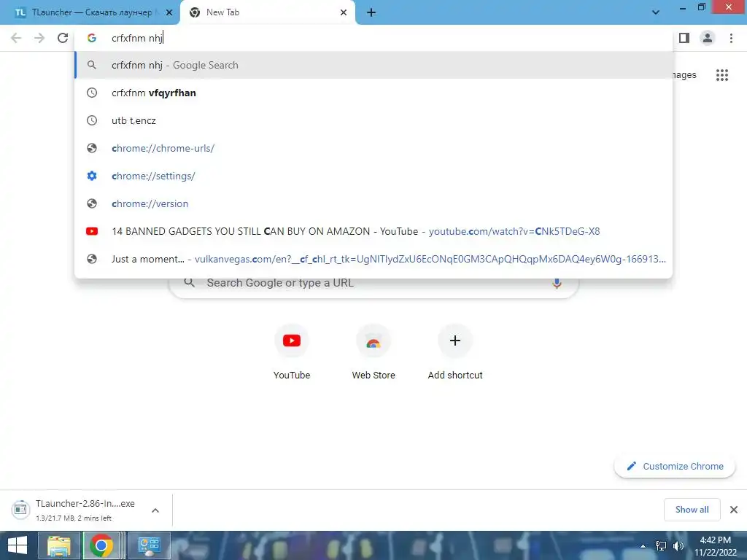
Task: Close the TLauncher tab
Action: click(169, 12)
